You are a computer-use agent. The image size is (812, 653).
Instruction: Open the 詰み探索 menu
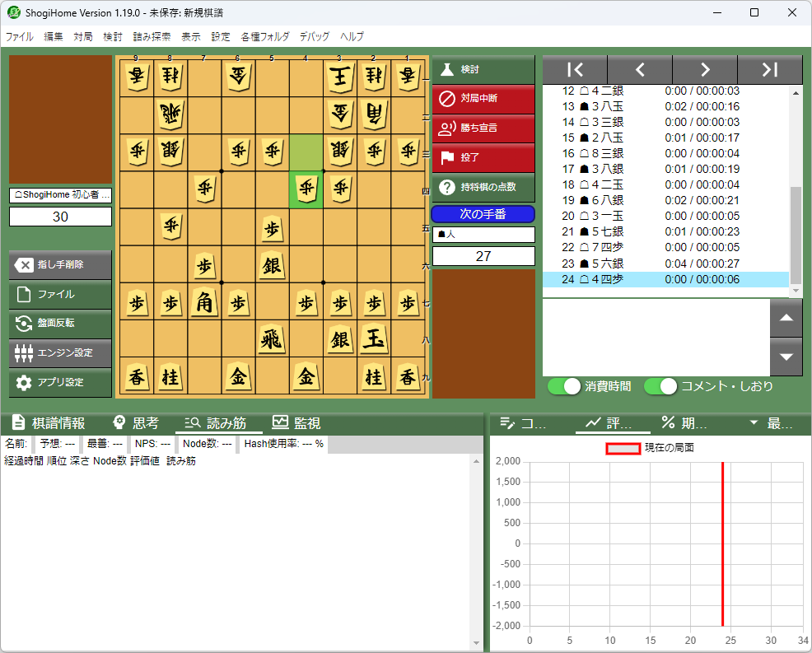152,37
